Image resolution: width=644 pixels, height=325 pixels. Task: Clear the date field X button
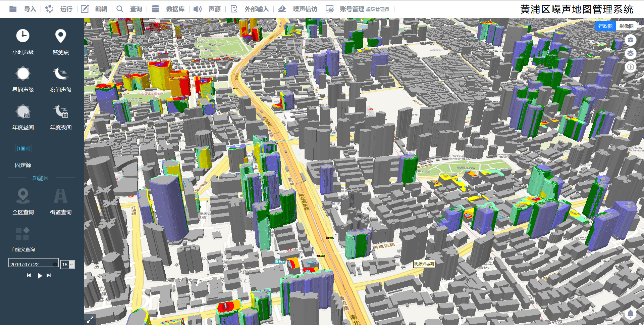pos(55,264)
